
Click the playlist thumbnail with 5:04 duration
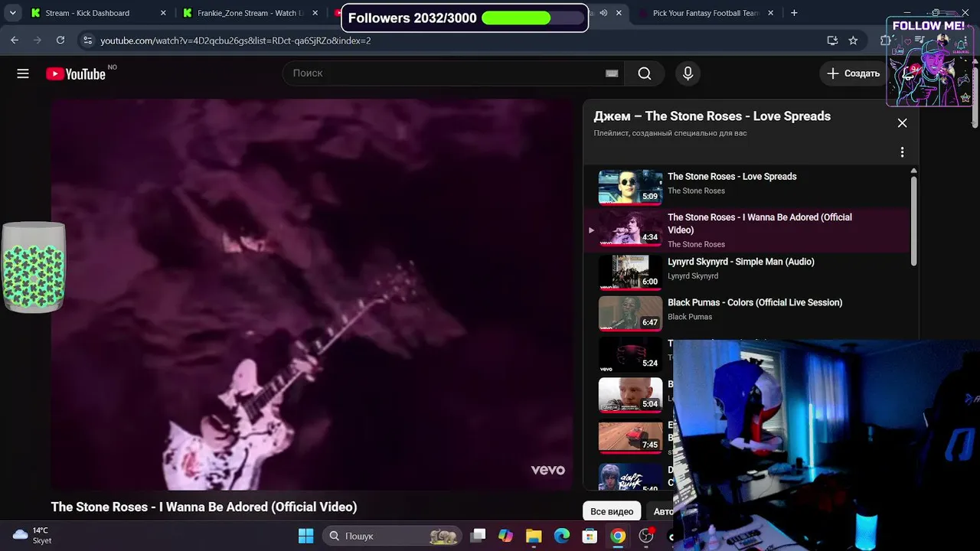click(630, 395)
